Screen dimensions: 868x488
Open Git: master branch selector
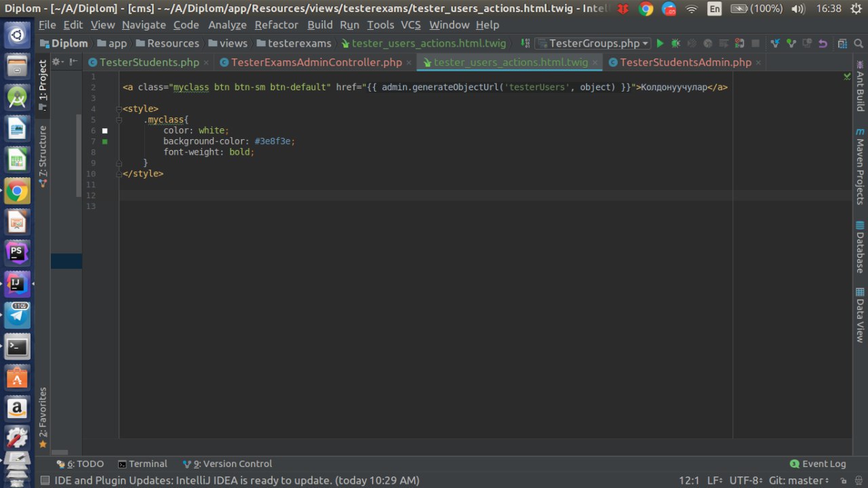pyautogui.click(x=798, y=481)
